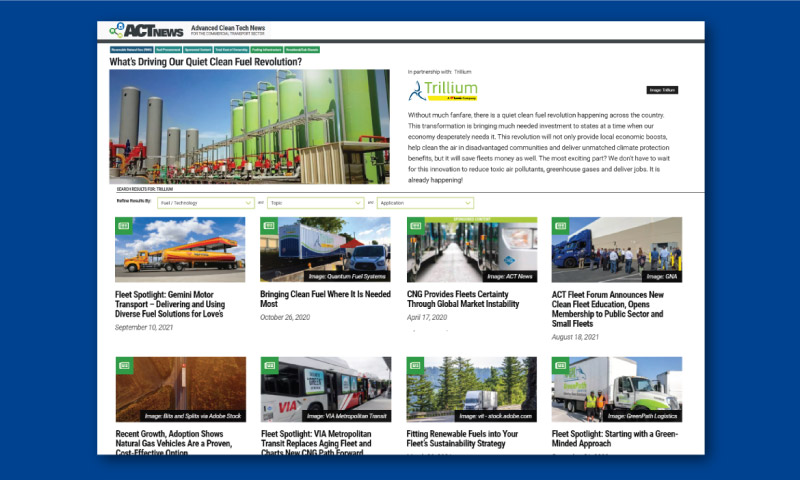This screenshot has height=480, width=800.
Task: Click green article icon on Fitting Renewable Fuels card
Action: click(x=415, y=365)
